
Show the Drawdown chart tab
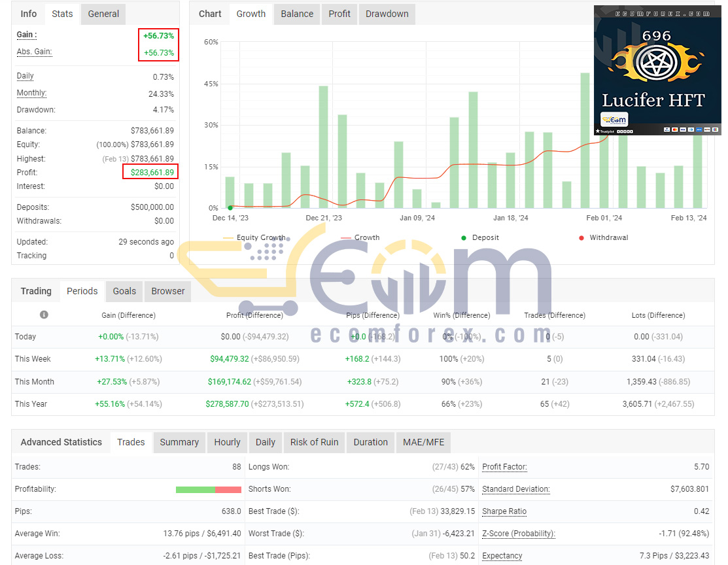pyautogui.click(x=387, y=14)
